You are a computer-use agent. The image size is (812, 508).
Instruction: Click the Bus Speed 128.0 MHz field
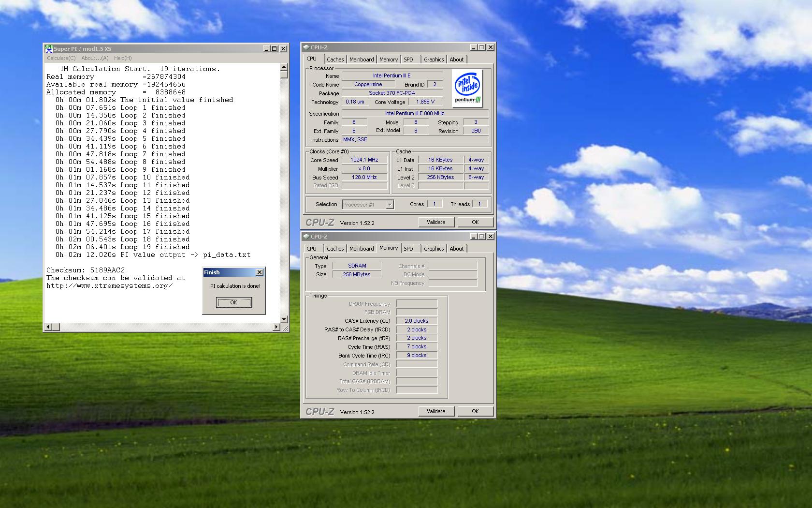click(x=364, y=177)
